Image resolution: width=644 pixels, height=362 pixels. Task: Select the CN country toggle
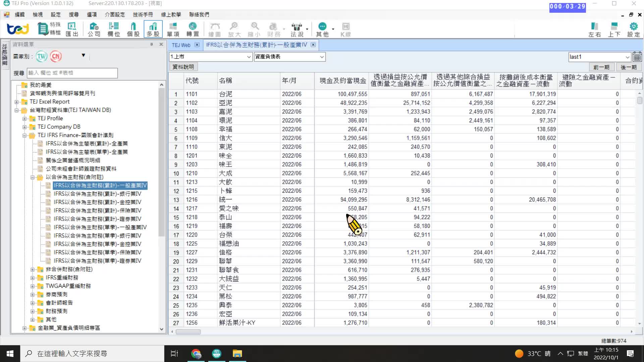tap(56, 56)
